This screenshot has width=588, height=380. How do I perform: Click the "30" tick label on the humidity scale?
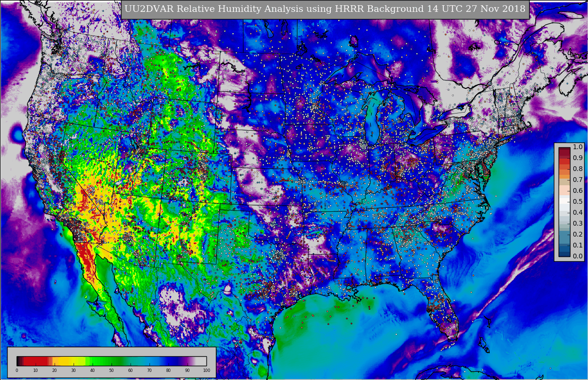point(74,370)
